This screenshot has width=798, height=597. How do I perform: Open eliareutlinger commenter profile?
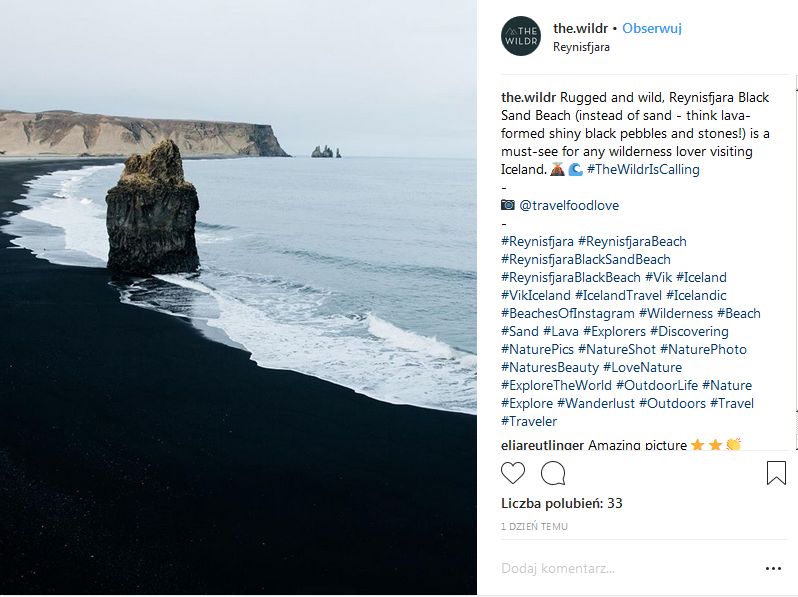pyautogui.click(x=542, y=445)
